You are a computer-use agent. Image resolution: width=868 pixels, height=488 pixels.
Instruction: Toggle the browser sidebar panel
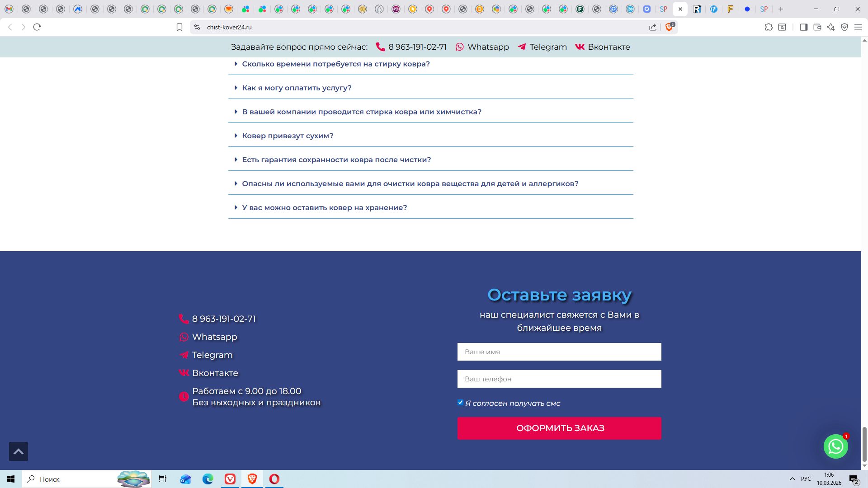click(x=803, y=27)
